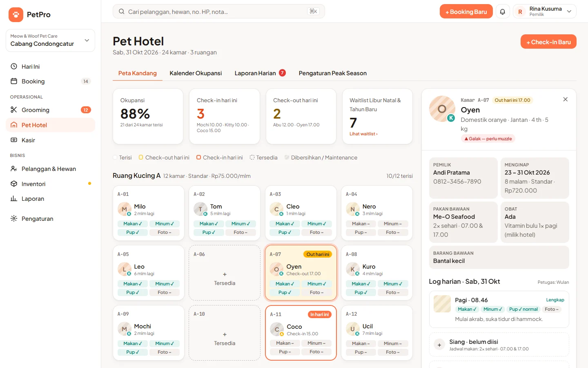The image size is (588, 368).
Task: Open the Pagi 08.46 log entry
Action: [x=499, y=310]
